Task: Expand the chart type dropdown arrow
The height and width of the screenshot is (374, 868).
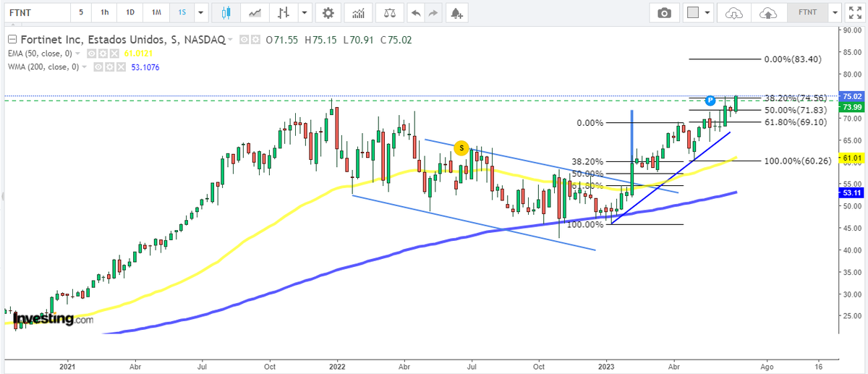Action: [x=305, y=12]
